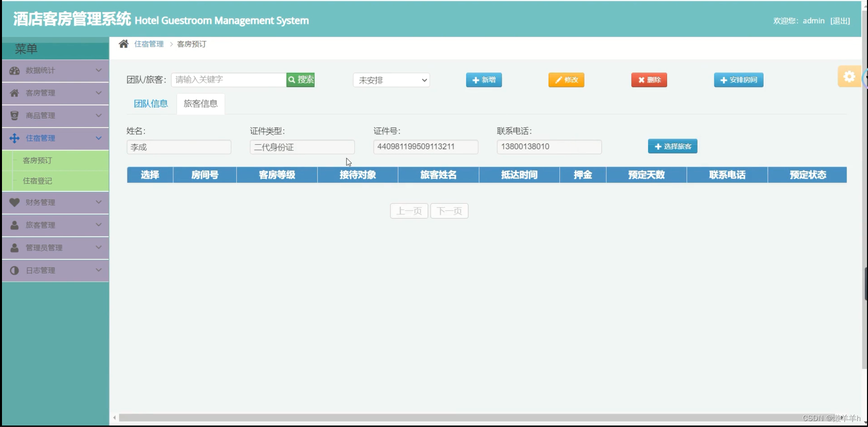Viewport: 868px width, 427px height.
Task: Click the 接待对象 column header
Action: [358, 175]
